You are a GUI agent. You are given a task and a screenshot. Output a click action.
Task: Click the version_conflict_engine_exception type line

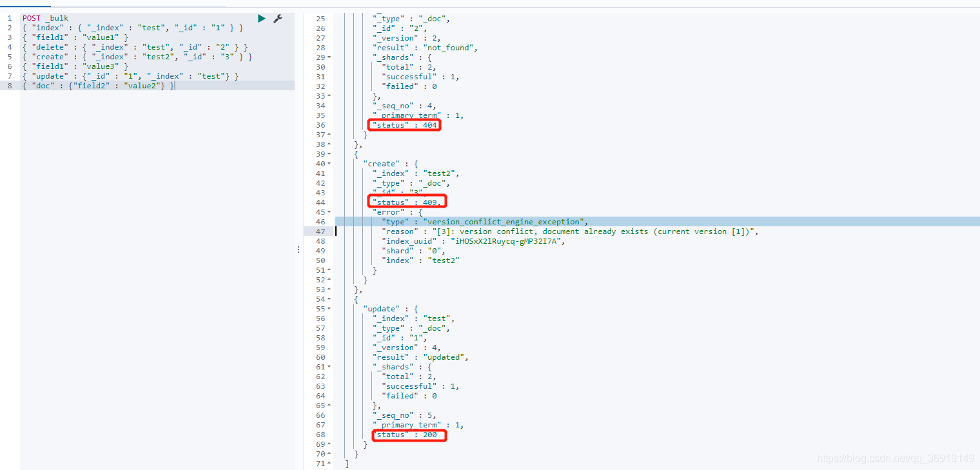point(485,222)
